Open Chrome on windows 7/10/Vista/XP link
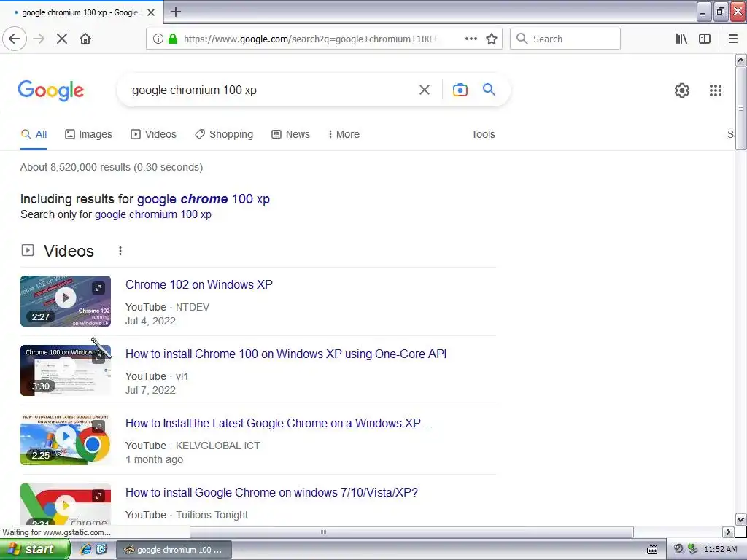Viewport: 747px width, 560px height. pyautogui.click(x=271, y=492)
